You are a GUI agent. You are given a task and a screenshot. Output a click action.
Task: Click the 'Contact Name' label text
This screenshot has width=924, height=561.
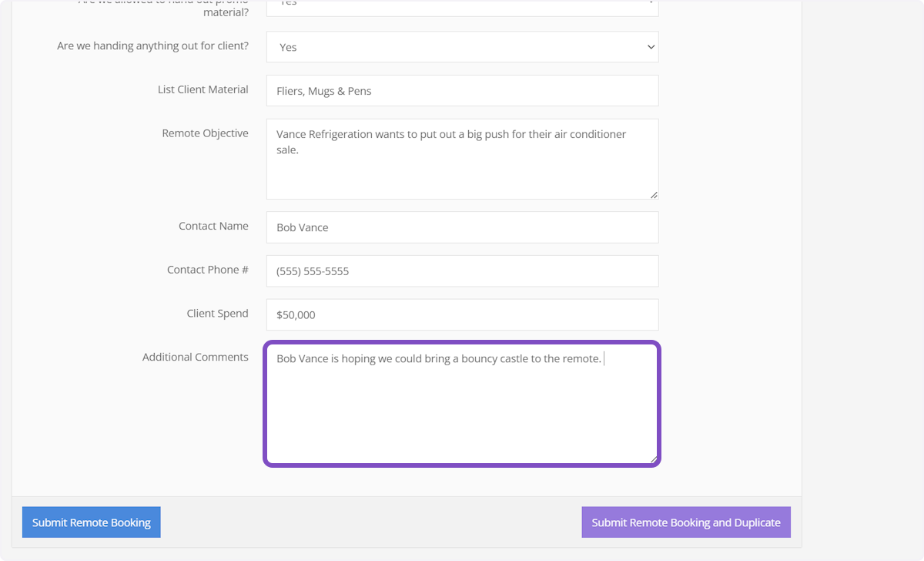click(213, 226)
